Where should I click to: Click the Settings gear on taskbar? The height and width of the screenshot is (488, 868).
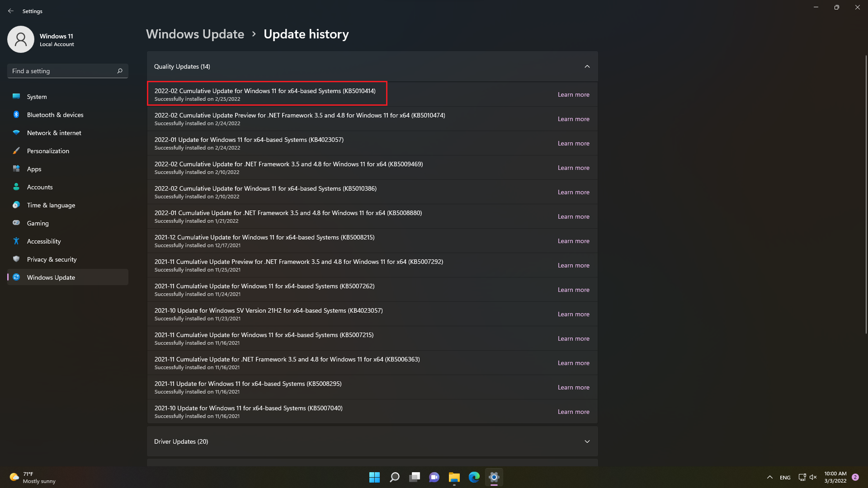pyautogui.click(x=494, y=477)
